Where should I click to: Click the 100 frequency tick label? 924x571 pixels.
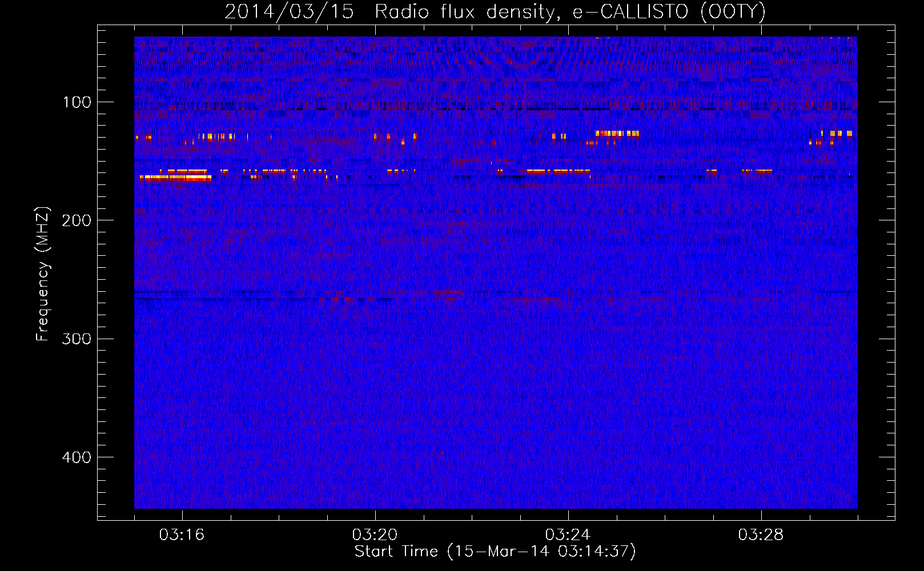[77, 102]
